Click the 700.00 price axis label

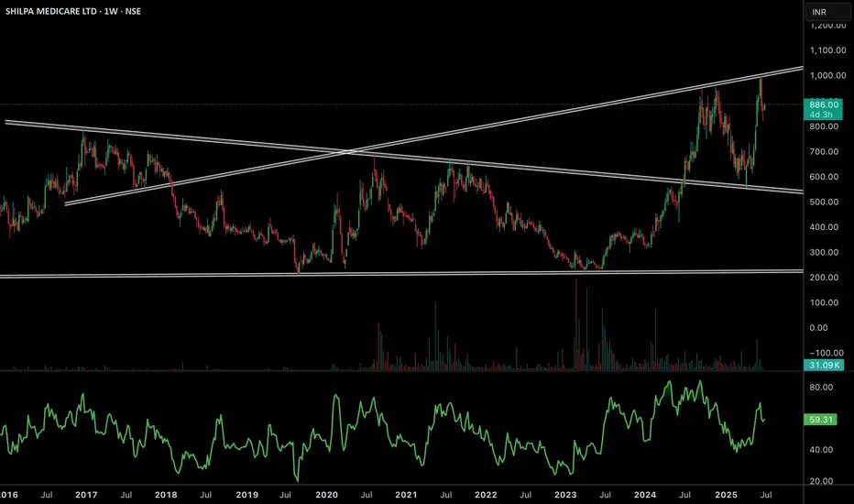tap(824, 151)
